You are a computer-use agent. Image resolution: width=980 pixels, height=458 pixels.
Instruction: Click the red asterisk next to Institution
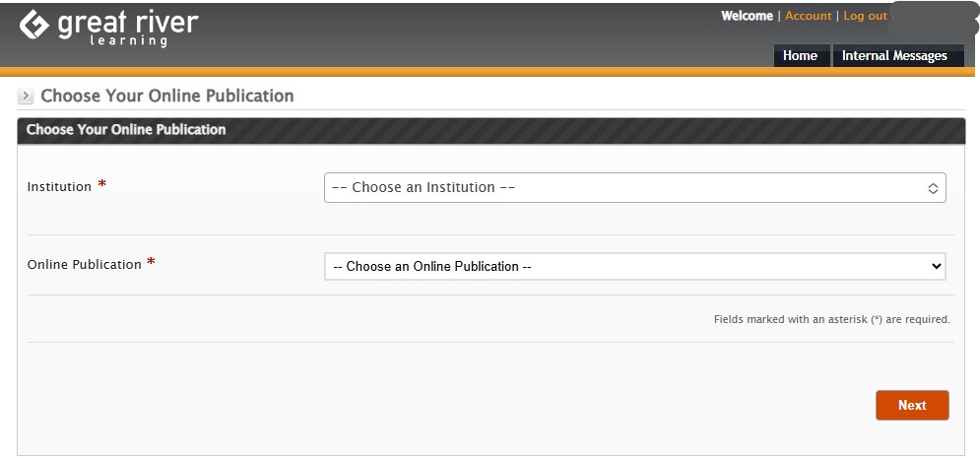point(101,184)
